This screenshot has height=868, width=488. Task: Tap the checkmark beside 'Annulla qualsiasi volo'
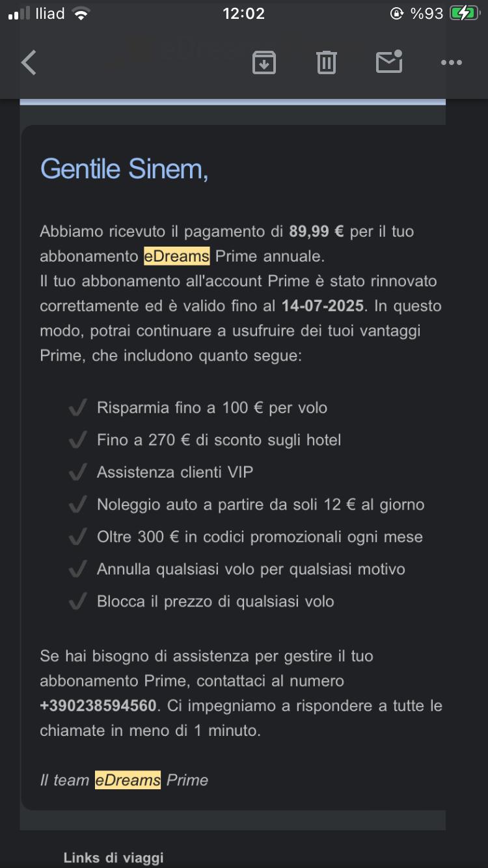77,568
